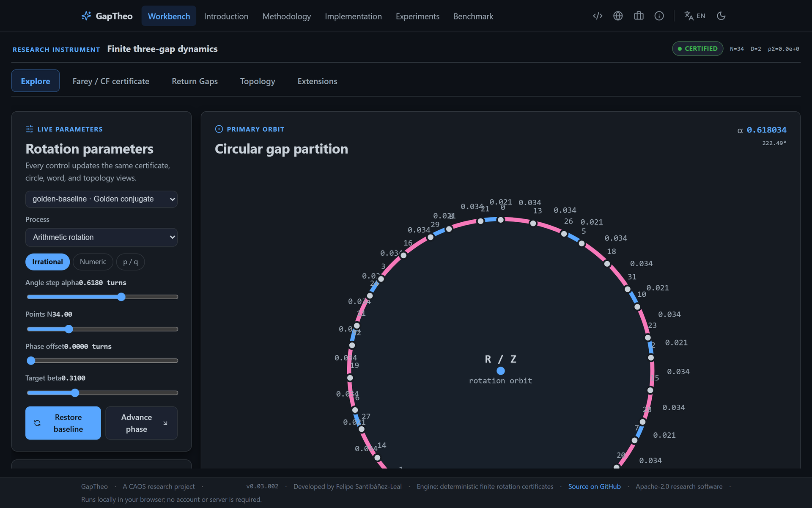This screenshot has height=508, width=812.
Task: Open the briefcase icon in the header
Action: click(639, 16)
